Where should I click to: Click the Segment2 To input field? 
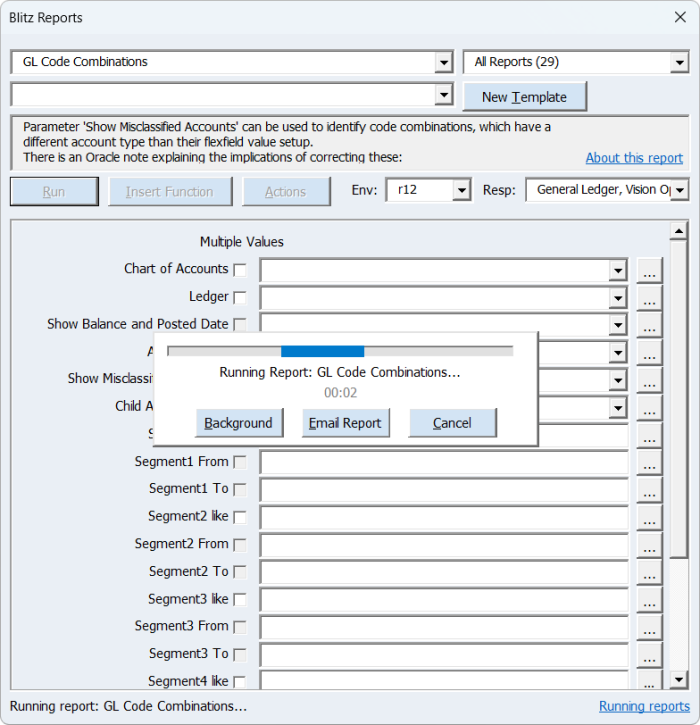(444, 573)
